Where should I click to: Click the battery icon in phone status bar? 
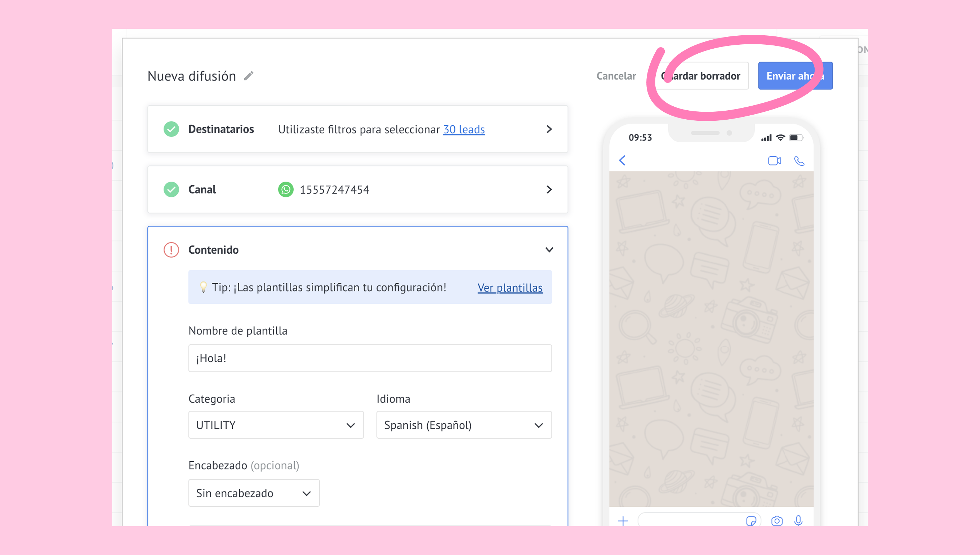point(796,138)
